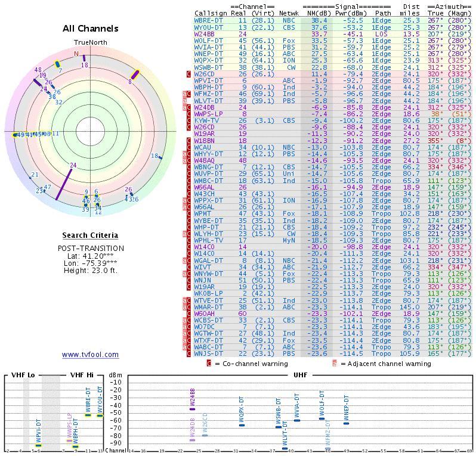Viewport: 476px width, 456px height.
Task: Click the co-channel warning icon in legend
Action: pyautogui.click(x=209, y=364)
